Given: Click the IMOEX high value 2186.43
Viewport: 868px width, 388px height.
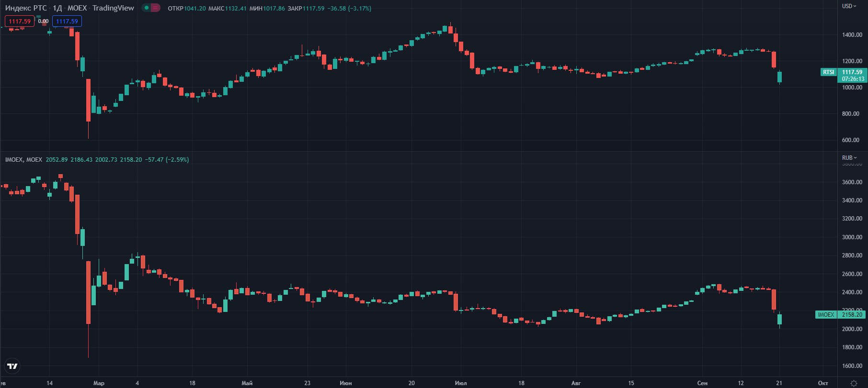Looking at the screenshot, I should [81, 159].
